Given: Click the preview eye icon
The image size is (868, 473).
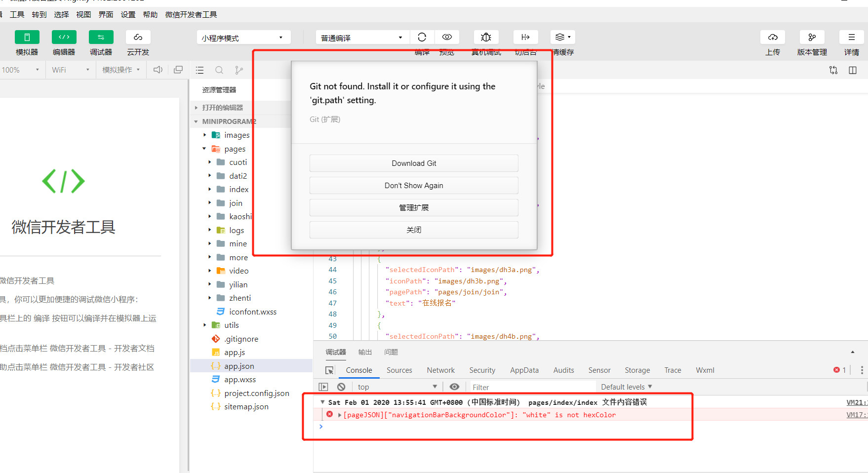Looking at the screenshot, I should 447,37.
